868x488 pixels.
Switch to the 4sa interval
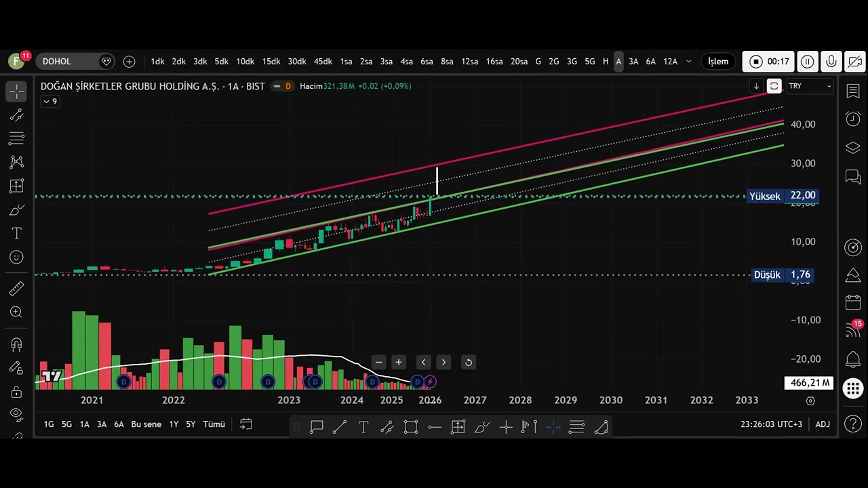(406, 61)
